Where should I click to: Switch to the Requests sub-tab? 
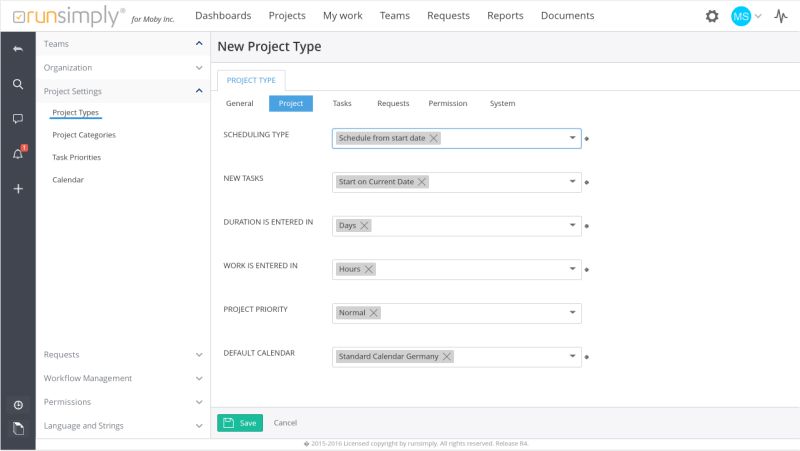[393, 104]
